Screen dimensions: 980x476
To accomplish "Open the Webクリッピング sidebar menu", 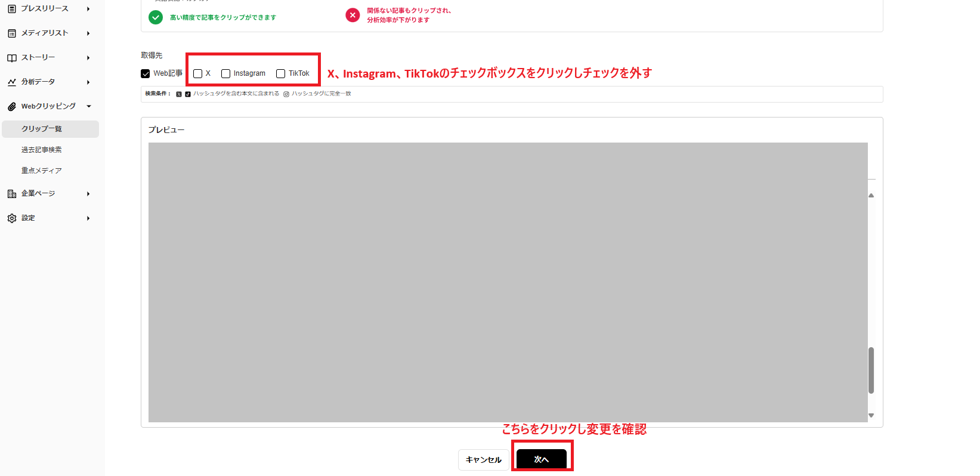I will click(x=49, y=106).
